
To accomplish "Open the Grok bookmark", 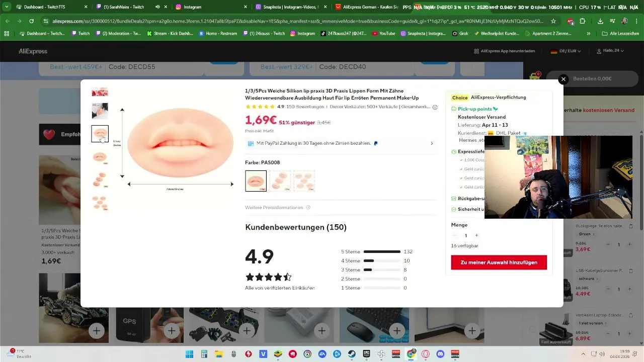I will click(x=461, y=33).
